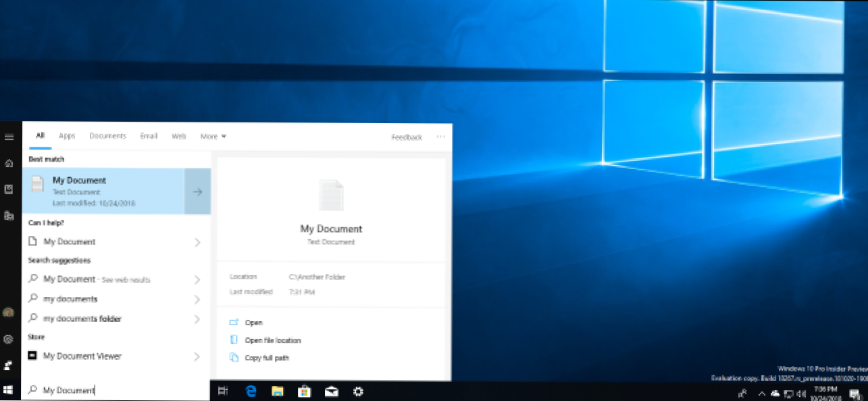Open the Mail app from taskbar
Image resolution: width=868 pixels, height=401 pixels.
pyautogui.click(x=331, y=391)
